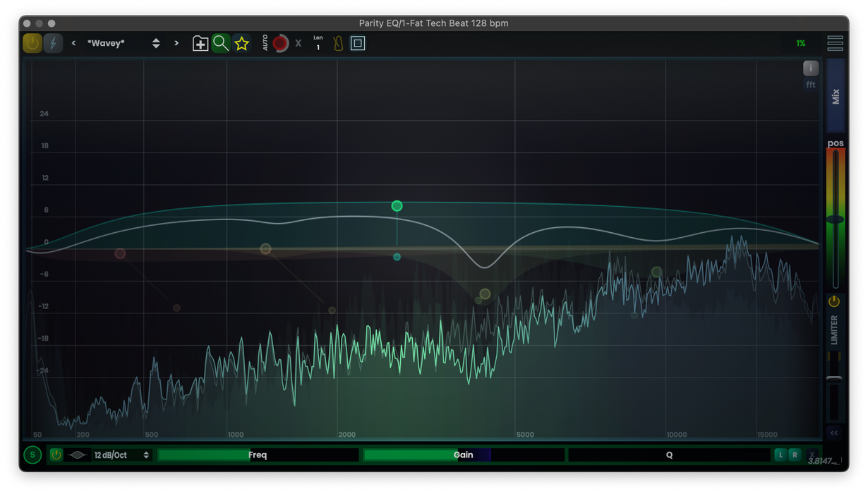Viewport: 868px width, 494px height.
Task: Click the metronome icon
Action: click(x=338, y=44)
